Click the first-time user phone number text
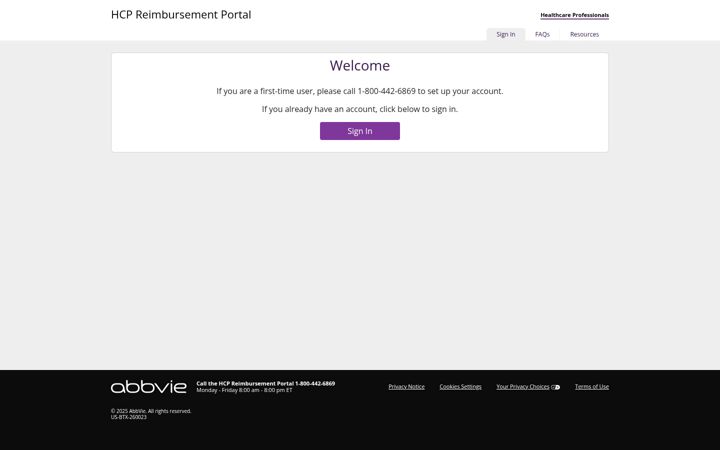Screen dimensions: 720x450 point(386,91)
